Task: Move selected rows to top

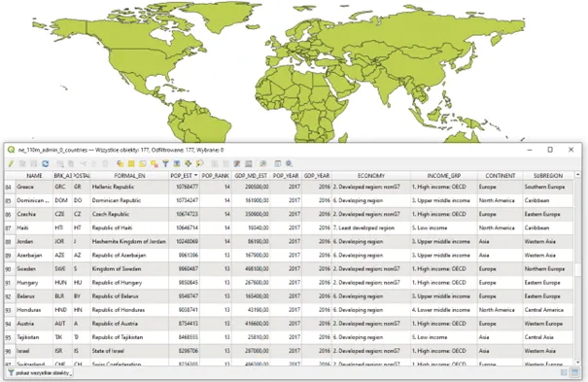Action: pyautogui.click(x=177, y=164)
